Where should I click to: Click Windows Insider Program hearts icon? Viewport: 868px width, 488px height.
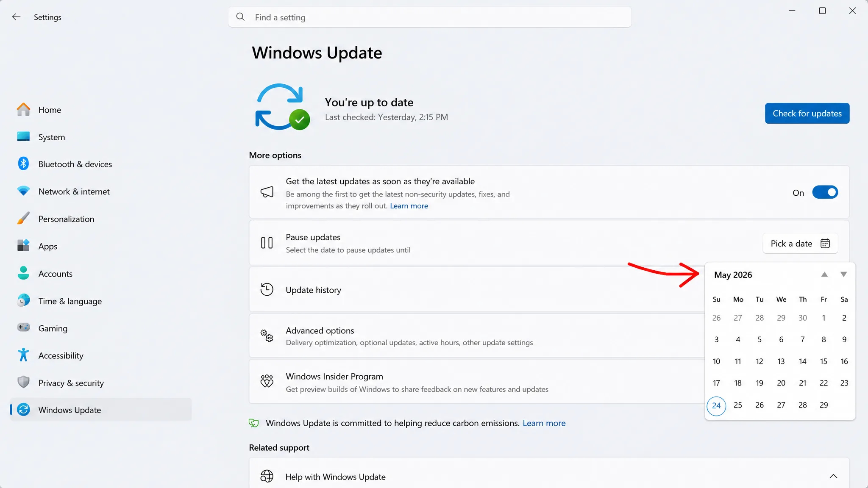267,381
